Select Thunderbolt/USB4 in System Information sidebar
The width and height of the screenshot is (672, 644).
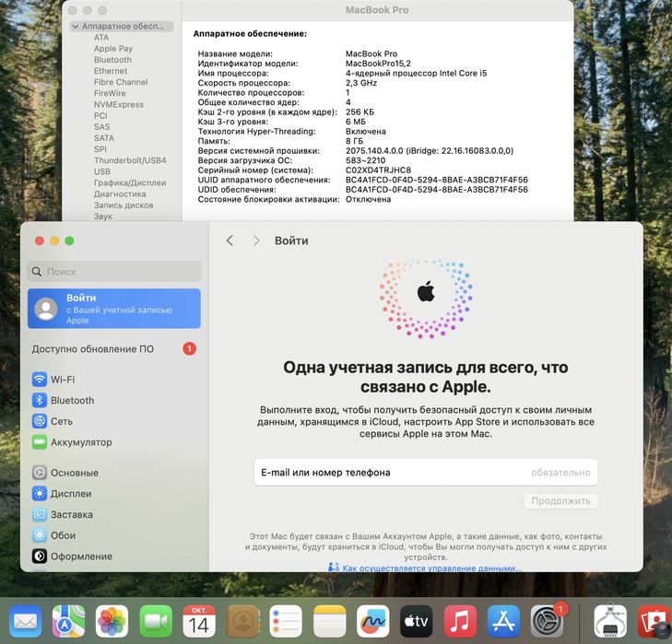[x=130, y=160]
